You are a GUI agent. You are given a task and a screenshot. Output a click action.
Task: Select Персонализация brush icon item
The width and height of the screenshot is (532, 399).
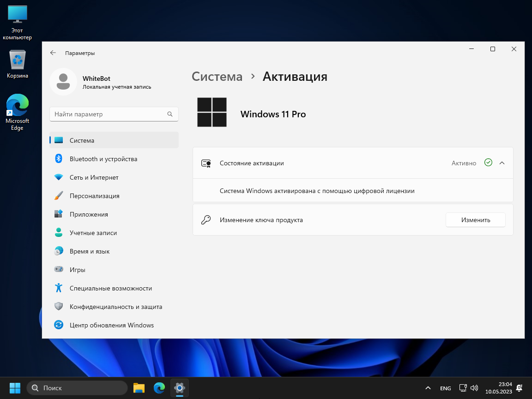[x=94, y=196]
